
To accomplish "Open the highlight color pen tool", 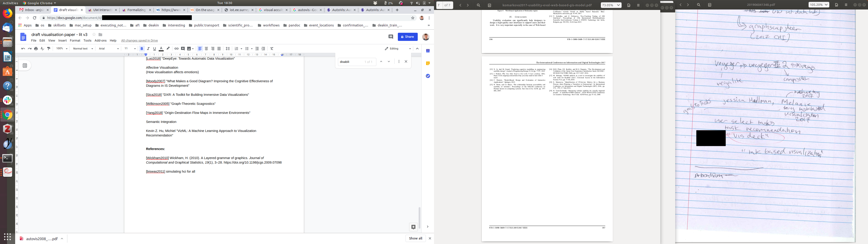I will tap(168, 49).
